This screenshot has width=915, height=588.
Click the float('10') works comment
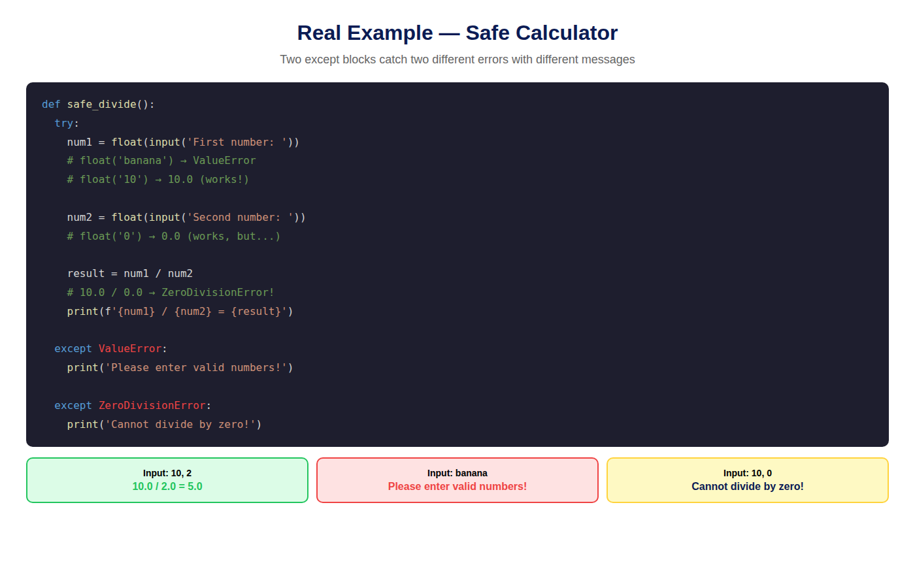[158, 180]
